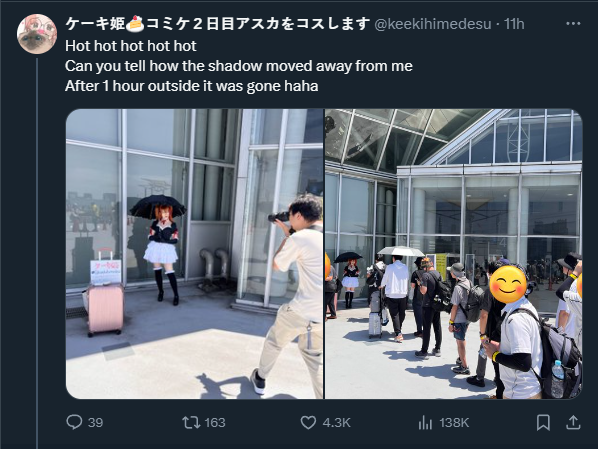Click the text 'After 1 hour outside it was gone haha'
The height and width of the screenshot is (449, 598).
point(191,86)
